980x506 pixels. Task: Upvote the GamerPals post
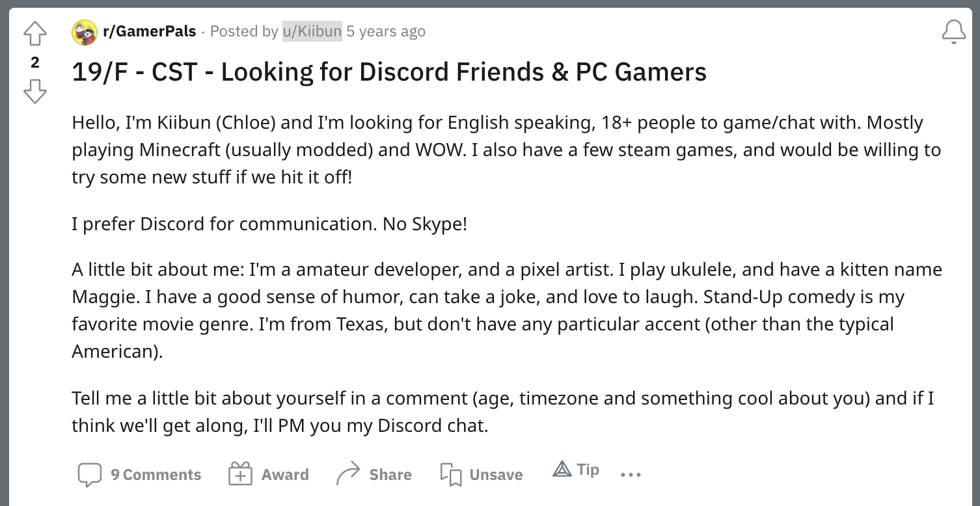pos(35,34)
